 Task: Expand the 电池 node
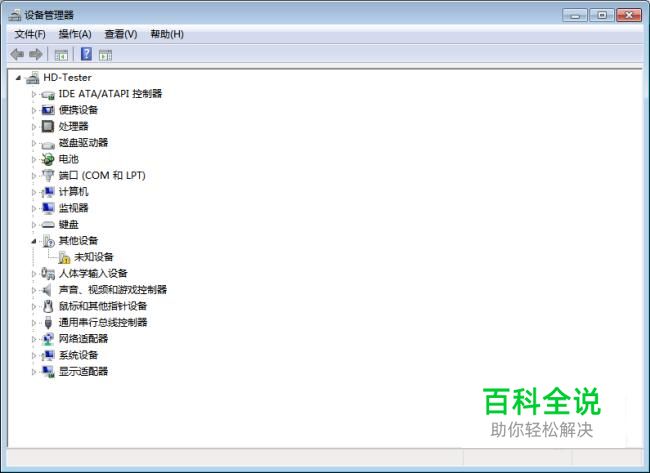34,159
